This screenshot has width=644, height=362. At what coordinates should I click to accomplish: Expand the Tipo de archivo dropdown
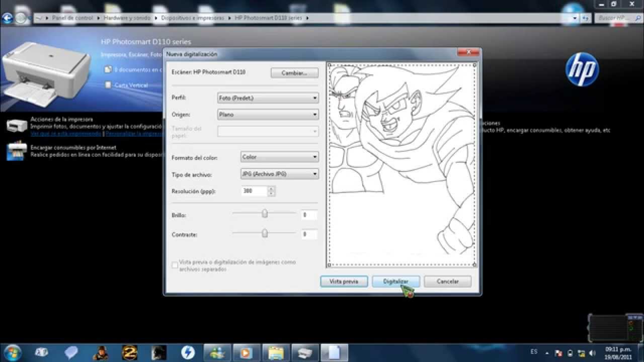279,174
